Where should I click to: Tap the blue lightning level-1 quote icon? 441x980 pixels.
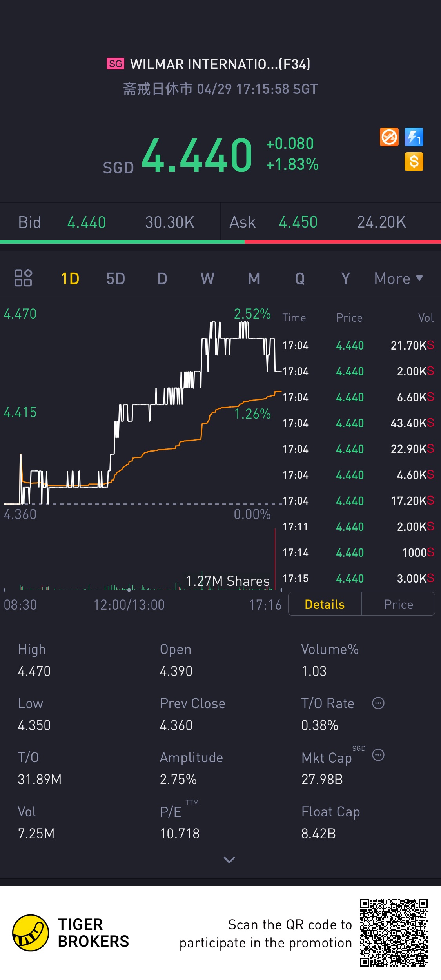[x=414, y=137]
